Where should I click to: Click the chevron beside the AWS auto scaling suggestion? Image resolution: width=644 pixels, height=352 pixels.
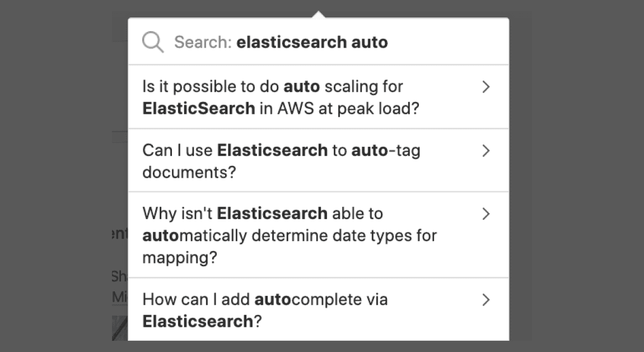click(x=486, y=87)
